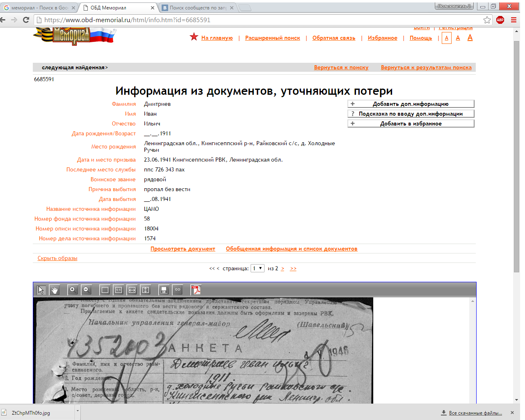
Task: Click Скрыть образы to hide images
Action: tap(57, 258)
